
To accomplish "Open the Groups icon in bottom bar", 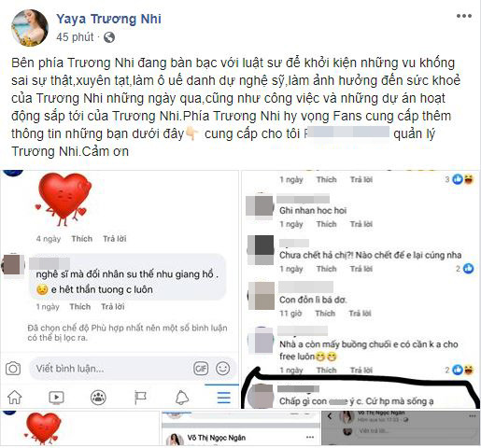I will [x=98, y=398].
